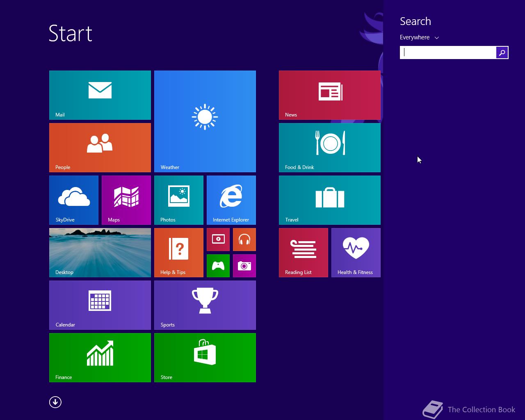Open the Food & Drink tile
525x420 pixels.
click(330, 148)
